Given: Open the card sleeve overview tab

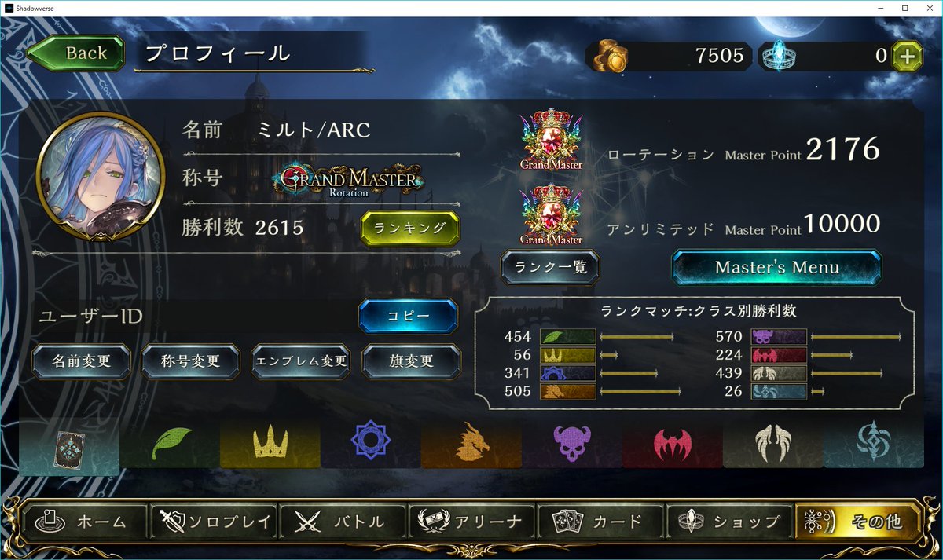Looking at the screenshot, I should coord(69,448).
